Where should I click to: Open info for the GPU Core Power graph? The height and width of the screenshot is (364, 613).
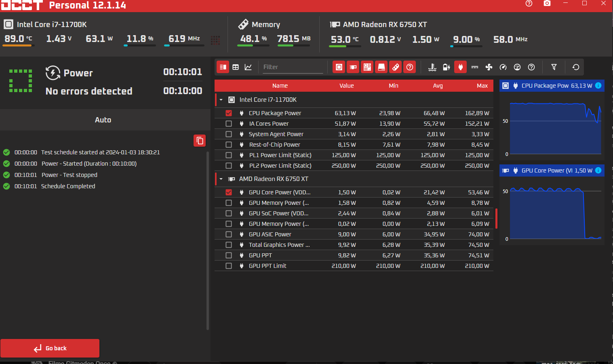(598, 170)
